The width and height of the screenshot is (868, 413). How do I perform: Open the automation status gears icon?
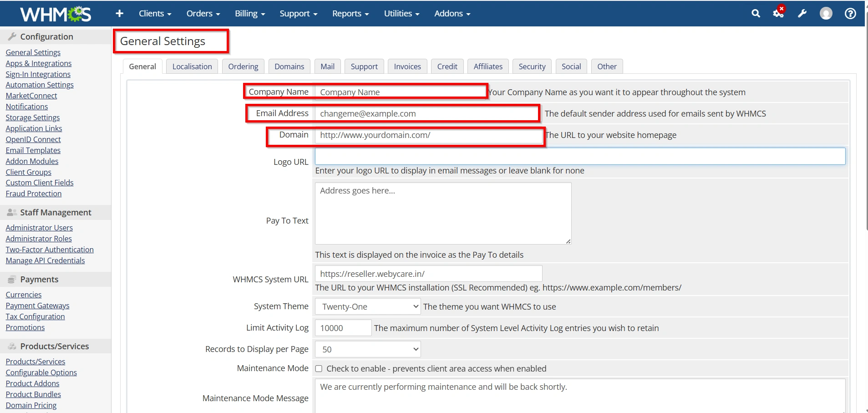[x=778, y=13]
